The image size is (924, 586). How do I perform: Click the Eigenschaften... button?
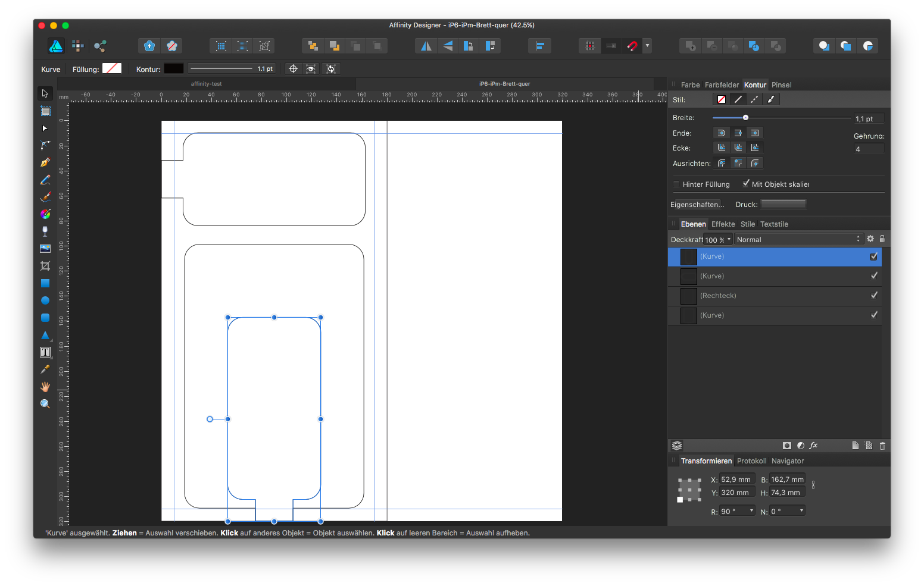697,205
